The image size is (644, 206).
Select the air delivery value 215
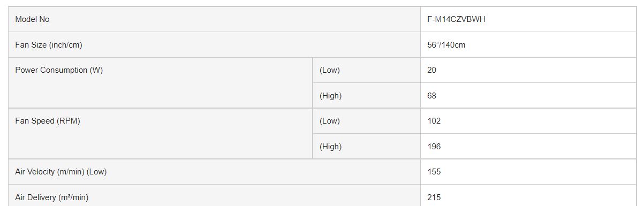(434, 197)
